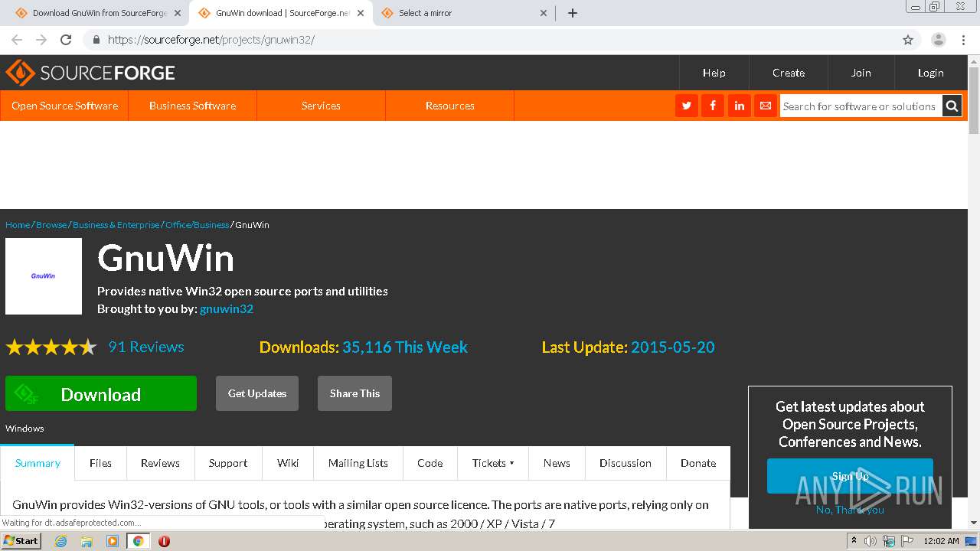Select the Reviews tab
This screenshot has height=551, width=980.
[x=160, y=463]
